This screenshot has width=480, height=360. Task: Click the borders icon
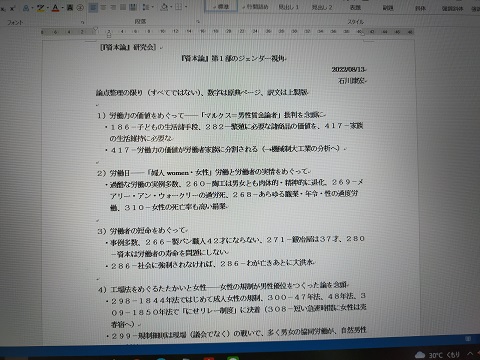click(179, 7)
